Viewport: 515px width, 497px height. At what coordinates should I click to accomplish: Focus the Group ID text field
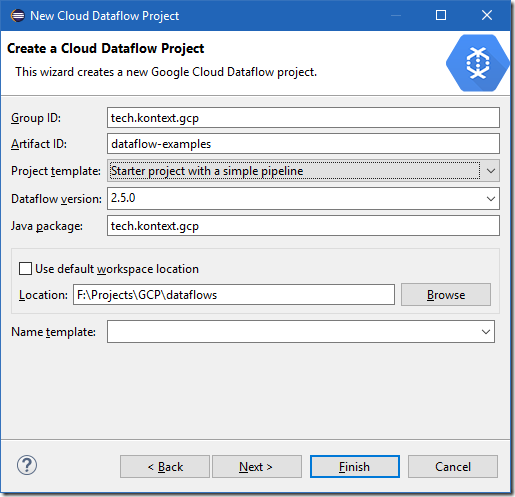pos(303,117)
